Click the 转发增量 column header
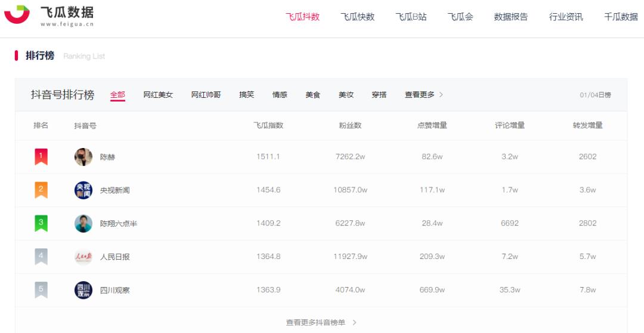This screenshot has width=644, height=333. pyautogui.click(x=588, y=125)
